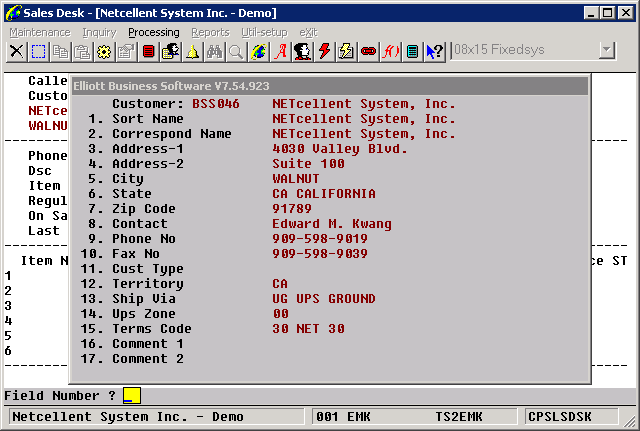The width and height of the screenshot is (640, 431).
Task: Click the Territory value CA
Action: pyautogui.click(x=280, y=284)
